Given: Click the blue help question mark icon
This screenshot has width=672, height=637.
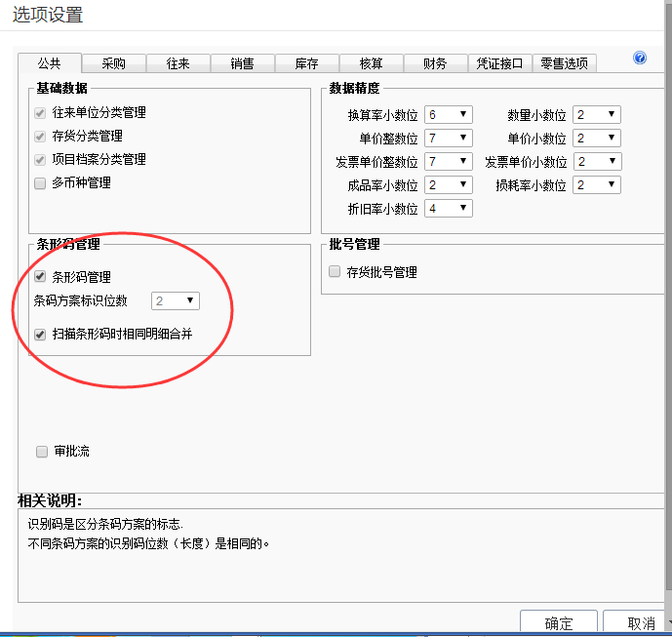Looking at the screenshot, I should (x=640, y=59).
